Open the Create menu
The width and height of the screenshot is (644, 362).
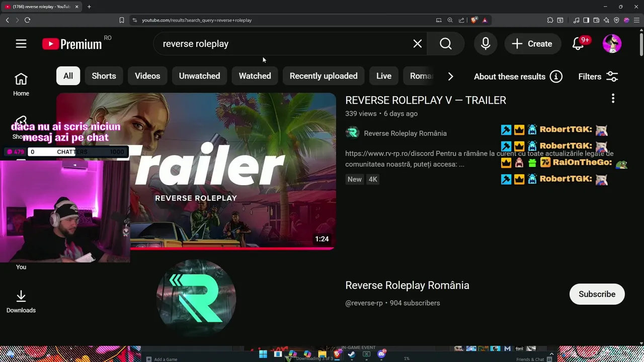(x=532, y=44)
